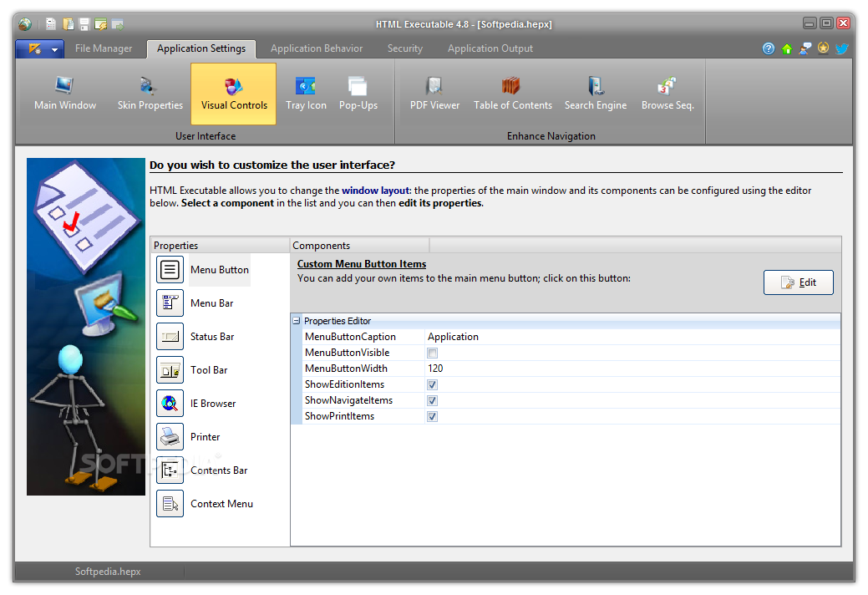Select the Context Menu component icon

[x=170, y=504]
